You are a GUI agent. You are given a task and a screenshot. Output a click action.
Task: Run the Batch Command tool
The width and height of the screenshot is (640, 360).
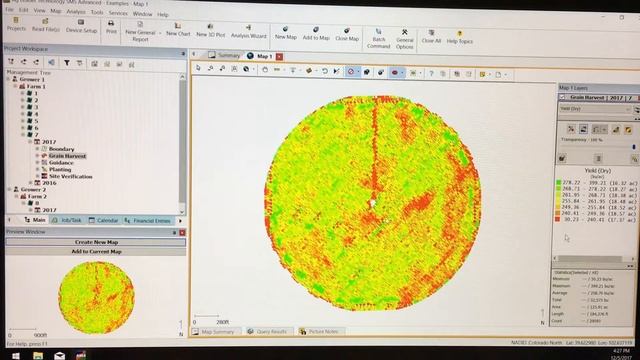(378, 39)
